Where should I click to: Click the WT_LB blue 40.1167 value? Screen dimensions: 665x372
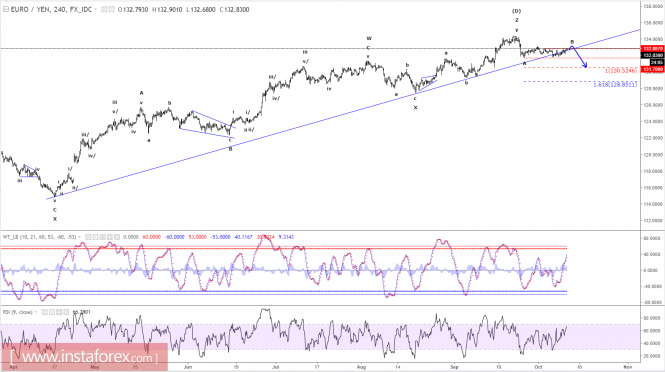243,237
